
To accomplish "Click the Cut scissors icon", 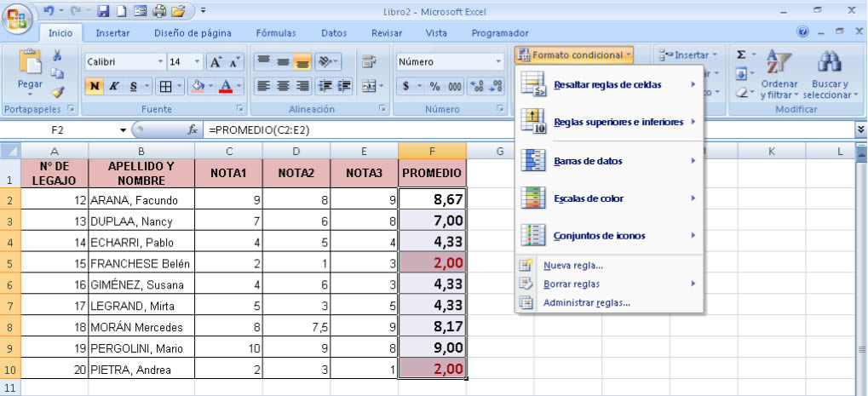I will tap(57, 56).
